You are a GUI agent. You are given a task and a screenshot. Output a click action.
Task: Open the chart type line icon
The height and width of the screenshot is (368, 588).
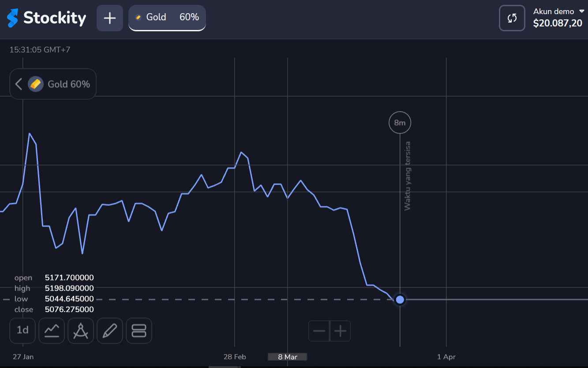[x=52, y=331]
